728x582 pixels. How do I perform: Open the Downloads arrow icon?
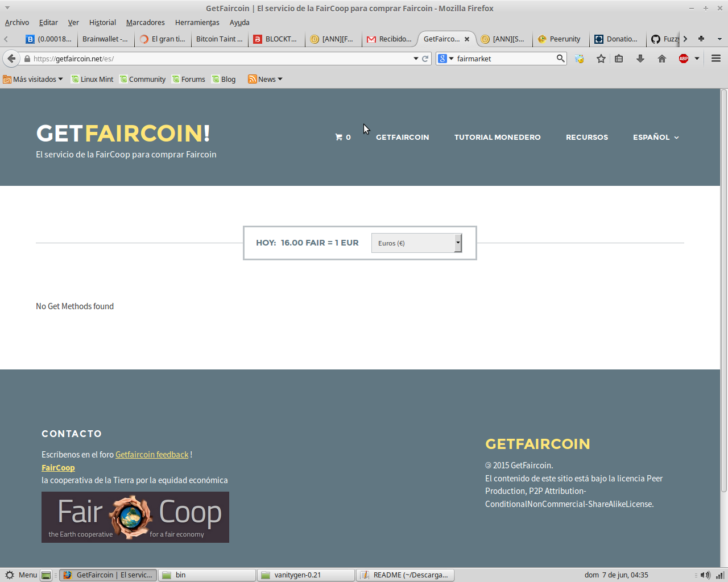tap(640, 59)
